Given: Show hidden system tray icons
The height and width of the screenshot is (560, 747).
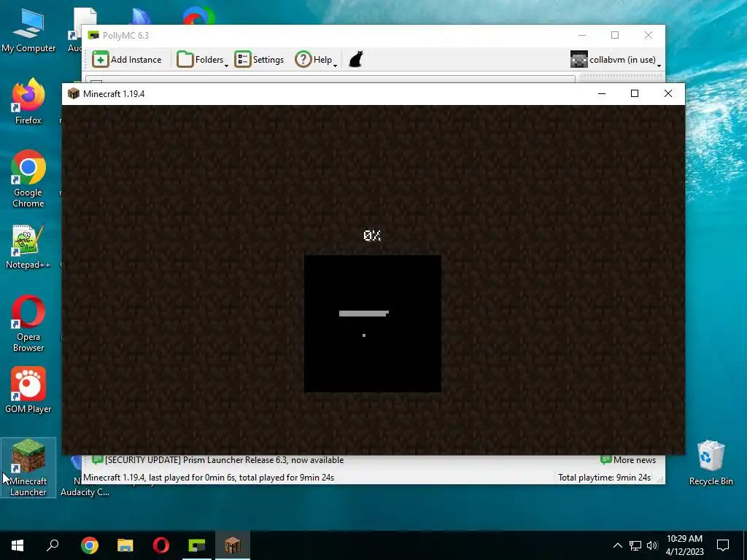Looking at the screenshot, I should pos(617,545).
